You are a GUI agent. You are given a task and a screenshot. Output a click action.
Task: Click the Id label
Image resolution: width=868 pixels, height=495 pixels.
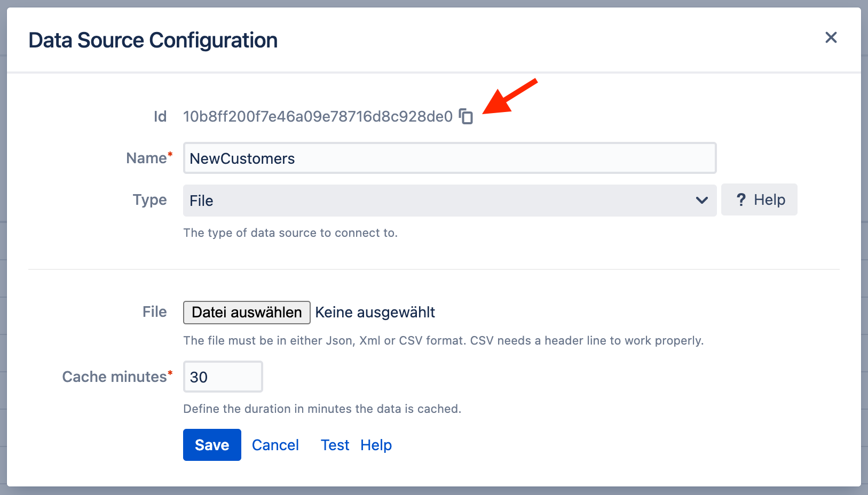click(160, 117)
